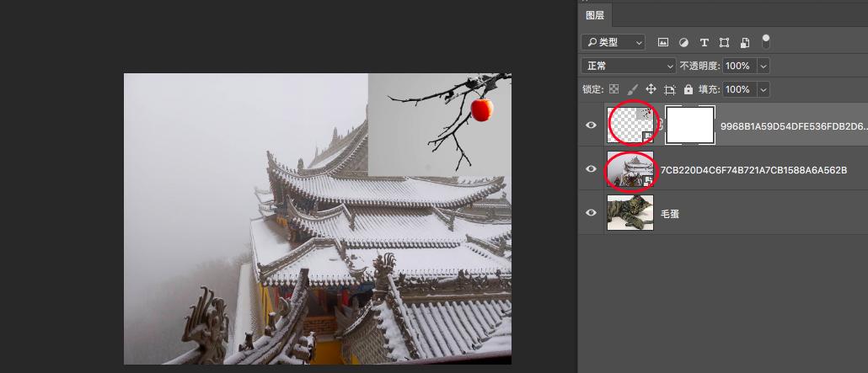Open the 填充 fill slider arrow
The height and width of the screenshot is (373, 868).
pyautogui.click(x=764, y=89)
